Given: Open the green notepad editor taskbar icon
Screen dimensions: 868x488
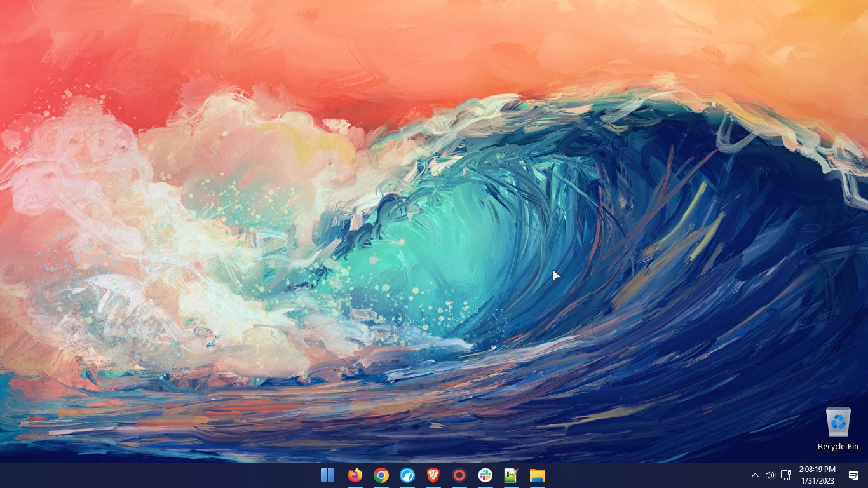Looking at the screenshot, I should pyautogui.click(x=511, y=475).
